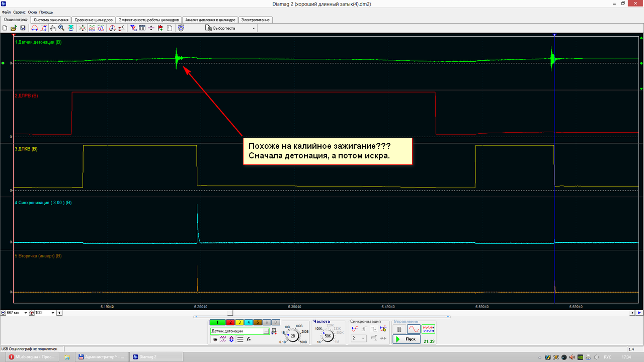Toggle yellow channel 3 button
The width and height of the screenshot is (644, 362).
pos(239,322)
